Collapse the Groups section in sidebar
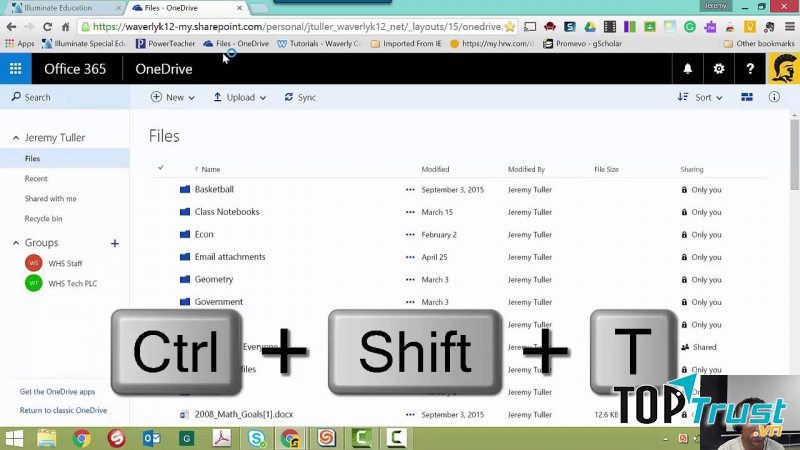The height and width of the screenshot is (450, 800). 16,243
